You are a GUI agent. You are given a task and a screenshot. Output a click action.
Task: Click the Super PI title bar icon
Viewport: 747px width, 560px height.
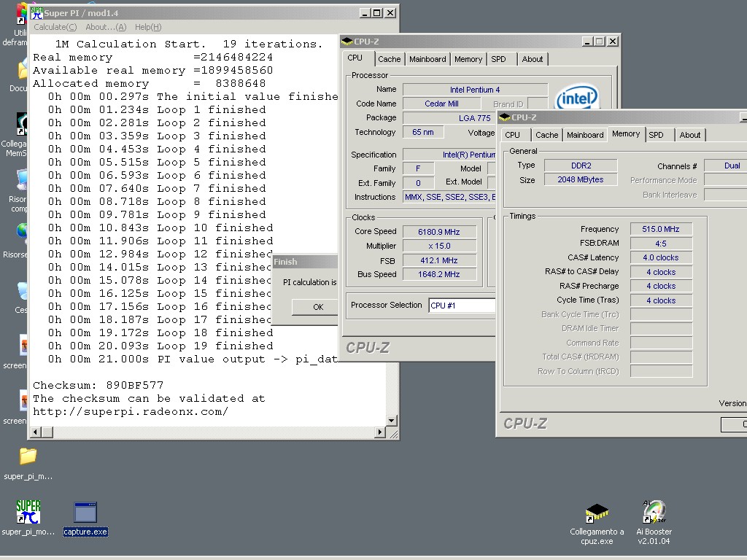[36, 13]
